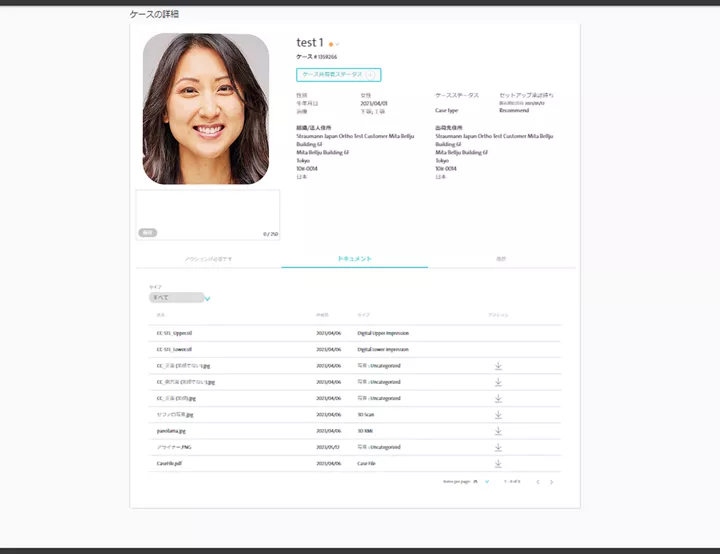Viewport: 720px width, 554px height.
Task: Open the type filter dropdown showing すべて
Action: [x=180, y=298]
